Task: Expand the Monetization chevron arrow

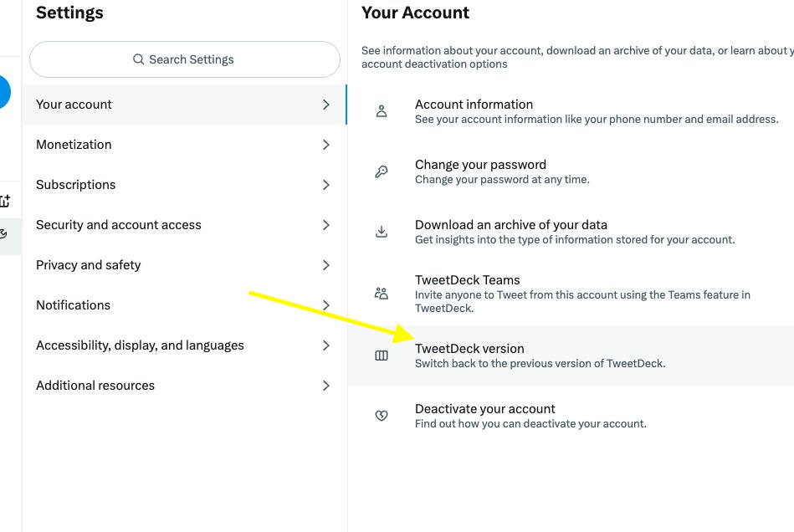Action: 326,145
